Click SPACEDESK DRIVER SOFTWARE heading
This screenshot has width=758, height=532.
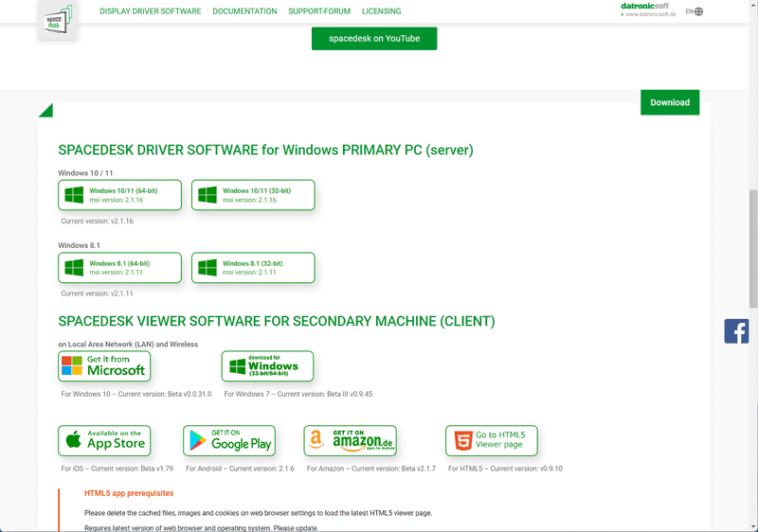[266, 151]
